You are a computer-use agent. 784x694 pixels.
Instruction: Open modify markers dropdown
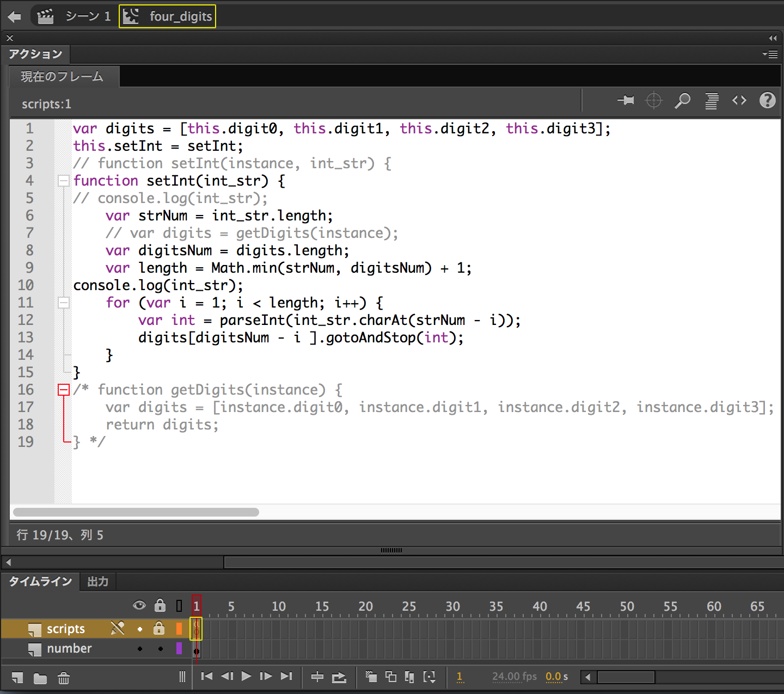pos(430,677)
